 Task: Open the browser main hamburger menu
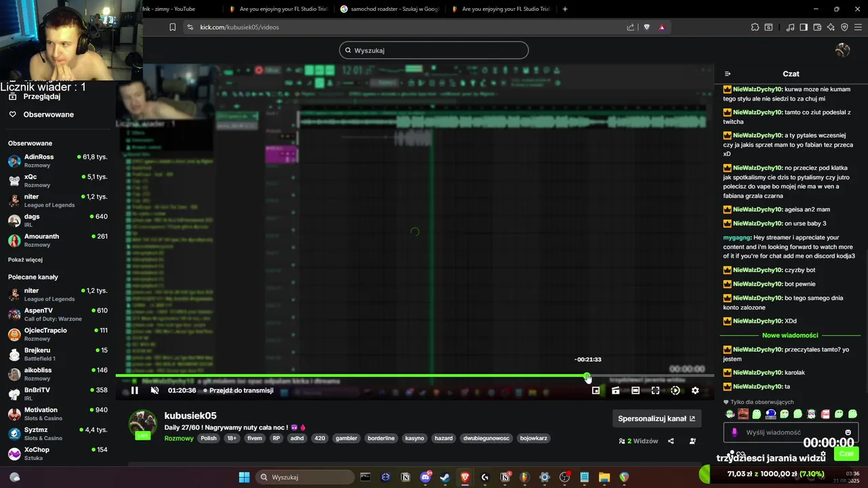click(858, 27)
